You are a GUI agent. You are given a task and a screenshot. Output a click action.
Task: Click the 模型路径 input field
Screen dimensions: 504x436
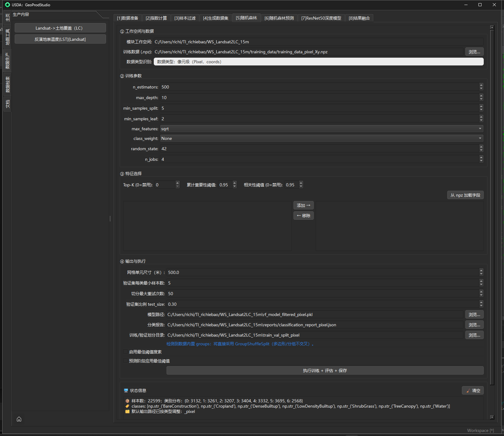pyautogui.click(x=314, y=314)
